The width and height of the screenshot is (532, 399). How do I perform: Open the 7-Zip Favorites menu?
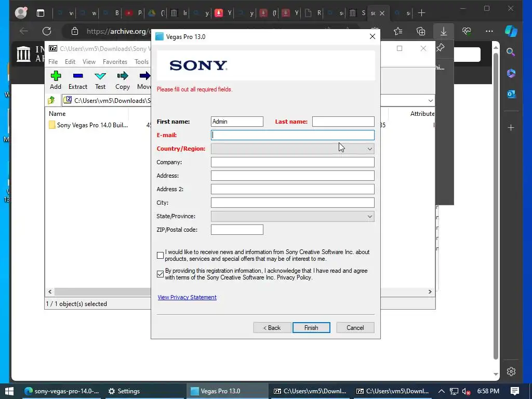click(x=115, y=62)
